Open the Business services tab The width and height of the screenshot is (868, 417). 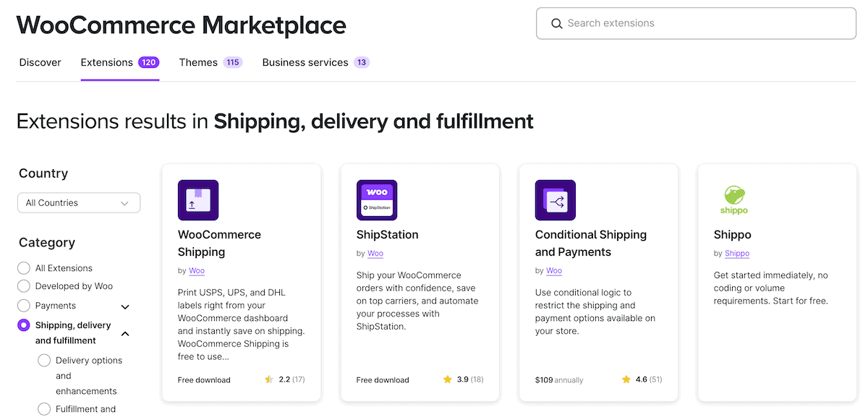pos(306,62)
